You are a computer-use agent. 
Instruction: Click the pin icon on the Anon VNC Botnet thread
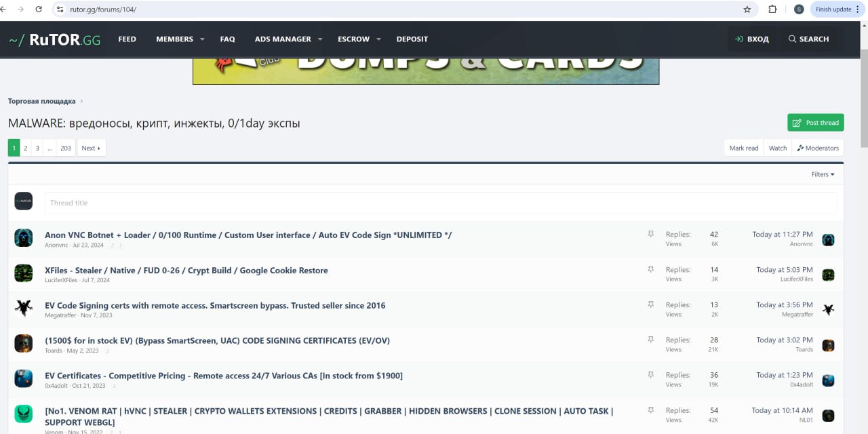(x=651, y=234)
